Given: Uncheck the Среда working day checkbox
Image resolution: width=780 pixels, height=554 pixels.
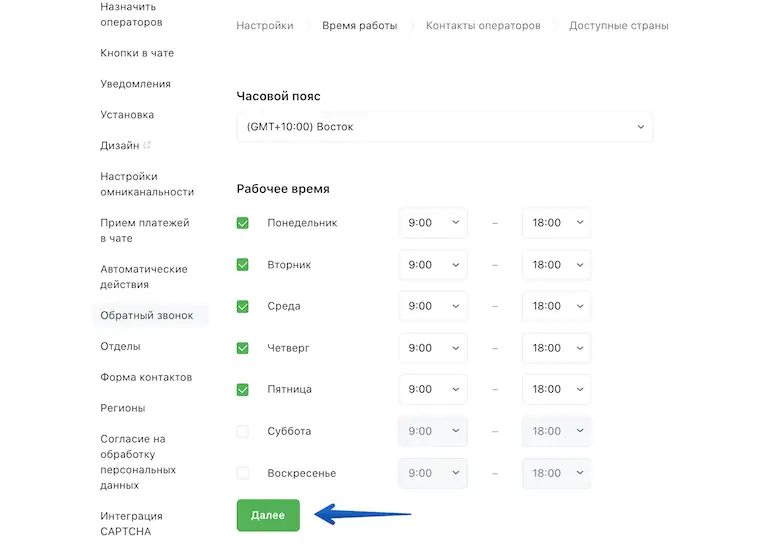Looking at the screenshot, I should pos(243,306).
